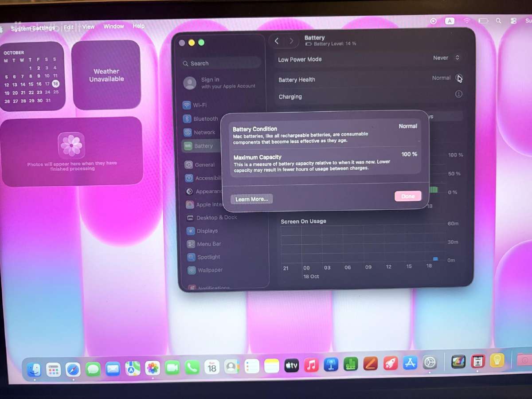The height and width of the screenshot is (399, 532).
Task: Click the Photos widget on the desktop
Action: point(72,151)
